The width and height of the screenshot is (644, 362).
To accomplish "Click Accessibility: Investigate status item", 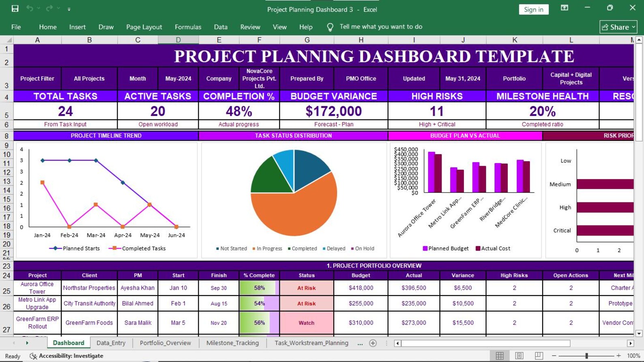I will click(67, 356).
